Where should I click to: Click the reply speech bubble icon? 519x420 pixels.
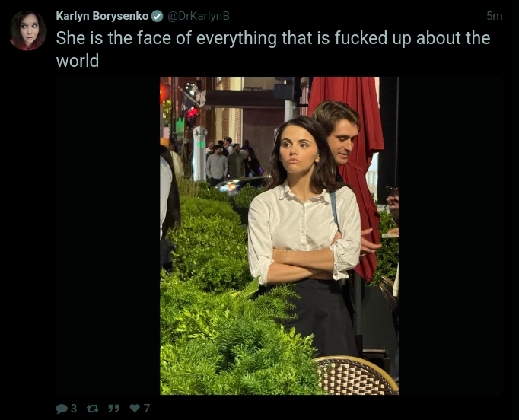tap(62, 409)
